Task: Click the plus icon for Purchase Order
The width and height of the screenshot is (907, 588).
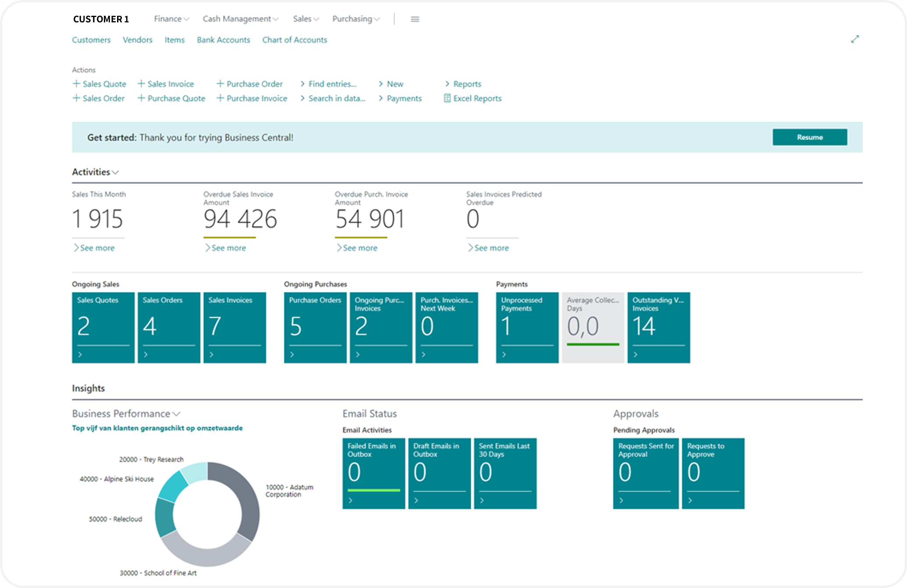Action: coord(220,83)
